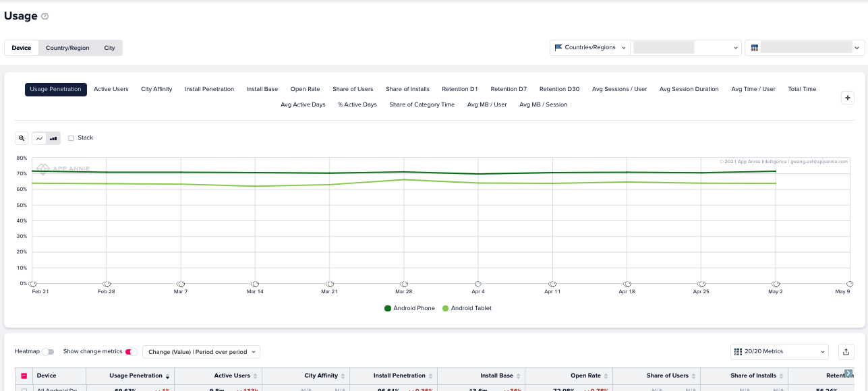The width and height of the screenshot is (868, 391).
Task: Click the event marker under Mar 21
Action: [x=330, y=284]
